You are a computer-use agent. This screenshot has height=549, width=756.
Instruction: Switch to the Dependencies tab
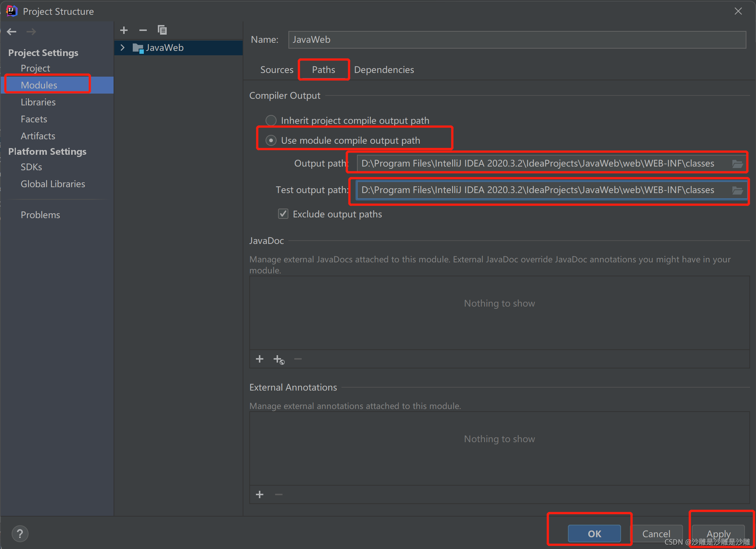pos(384,70)
